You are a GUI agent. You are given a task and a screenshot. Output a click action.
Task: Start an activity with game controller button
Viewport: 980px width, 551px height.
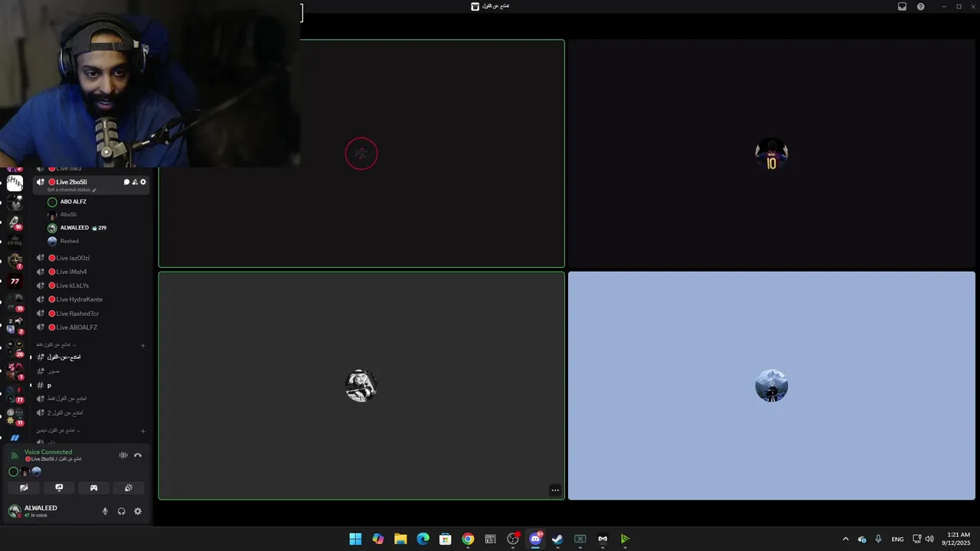[x=93, y=487]
